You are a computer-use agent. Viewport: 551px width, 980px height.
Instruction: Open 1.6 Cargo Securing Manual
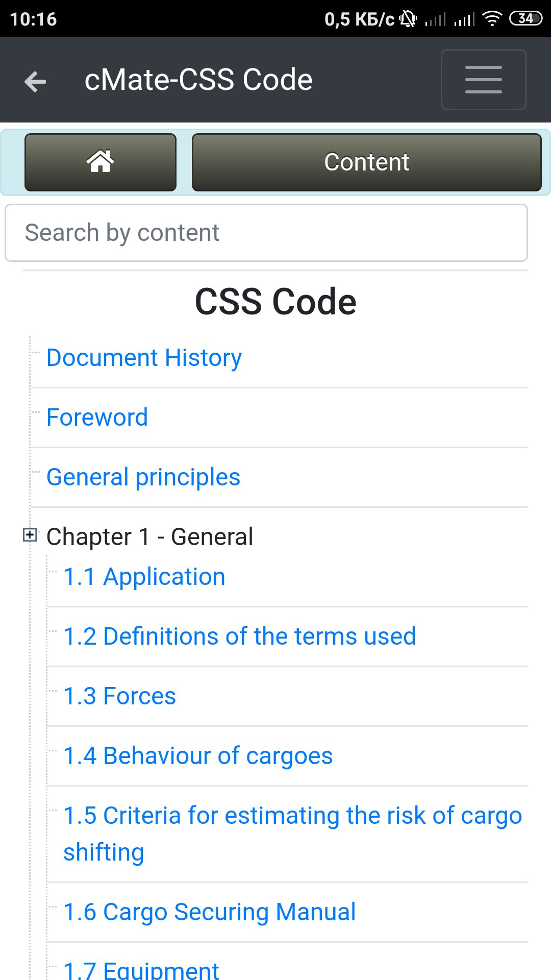coord(209,912)
